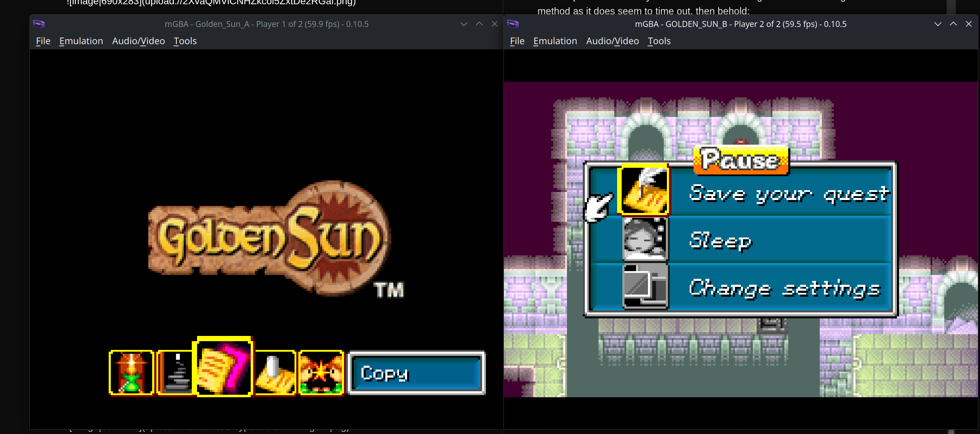Open Audio/Video menu in GOLDEN_SUN_B window
980x434 pixels.
[613, 41]
